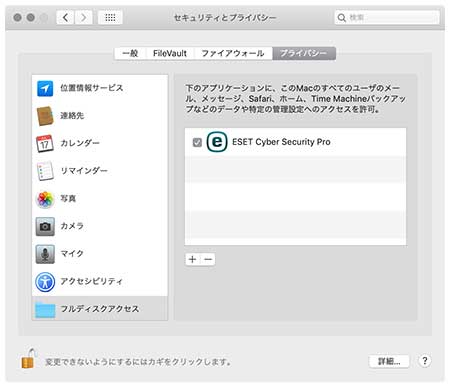450x387 pixels.
Task: Select 位置情報サービス text in the sidebar
Action: point(92,88)
